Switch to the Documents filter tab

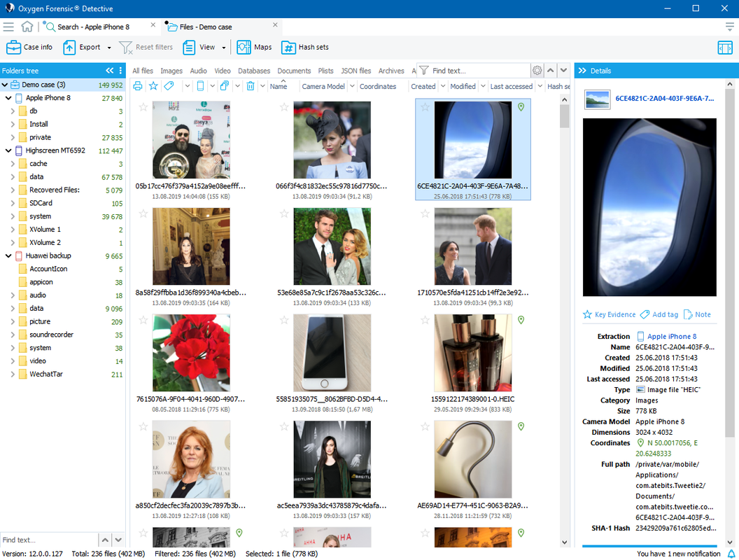tap(294, 71)
